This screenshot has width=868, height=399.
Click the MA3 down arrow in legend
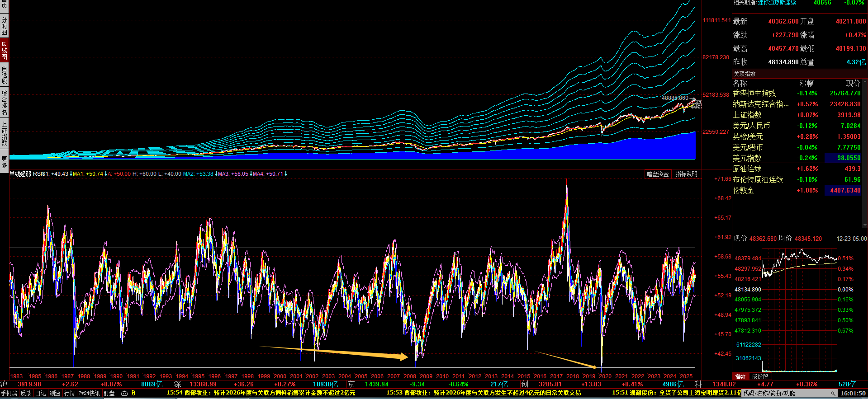tap(251, 174)
